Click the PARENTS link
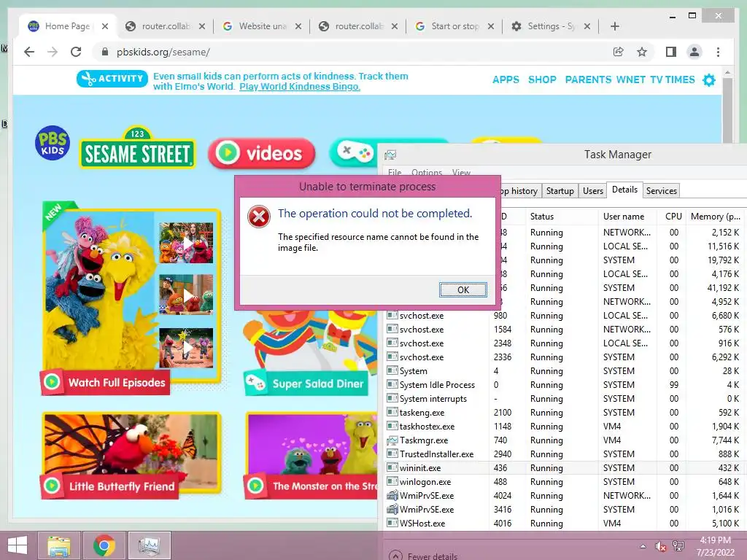The width and height of the screenshot is (747, 560). (588, 80)
